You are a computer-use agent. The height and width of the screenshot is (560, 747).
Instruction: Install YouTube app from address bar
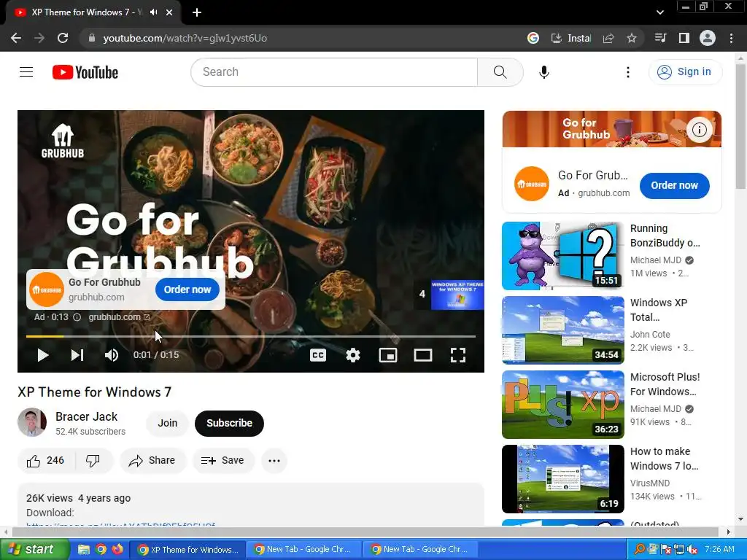(x=570, y=38)
